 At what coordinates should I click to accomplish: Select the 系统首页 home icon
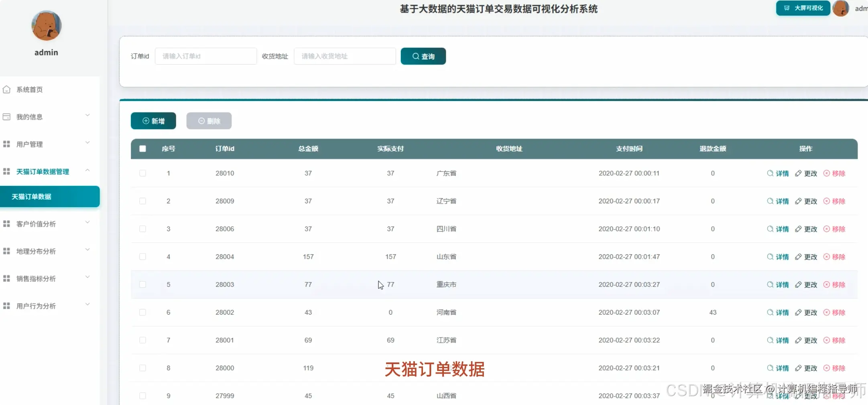[6, 89]
